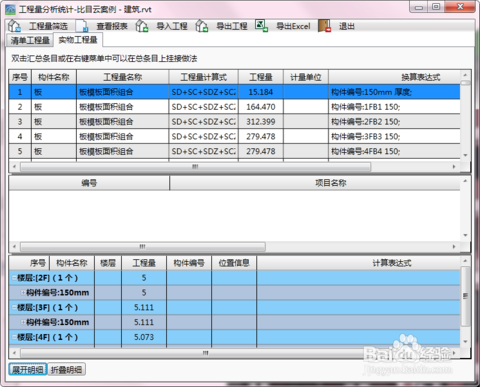Screen dimensions: 480x387
Task: Click the 导入工程 import icon
Action: tap(142, 26)
